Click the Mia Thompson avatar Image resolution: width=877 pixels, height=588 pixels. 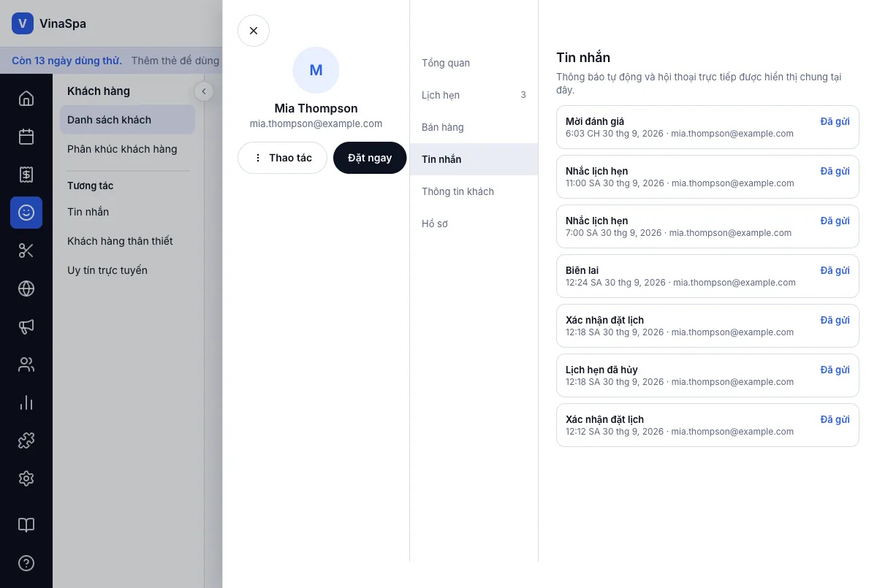pyautogui.click(x=316, y=70)
